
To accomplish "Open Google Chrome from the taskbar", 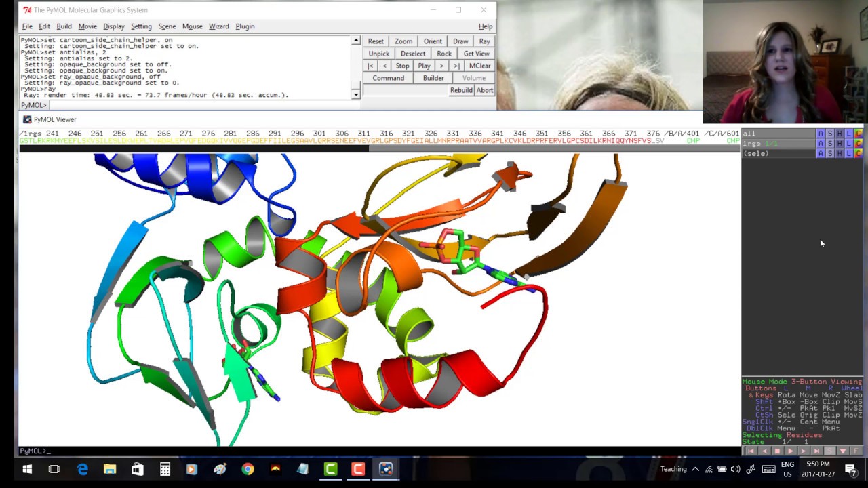I will pos(248,469).
